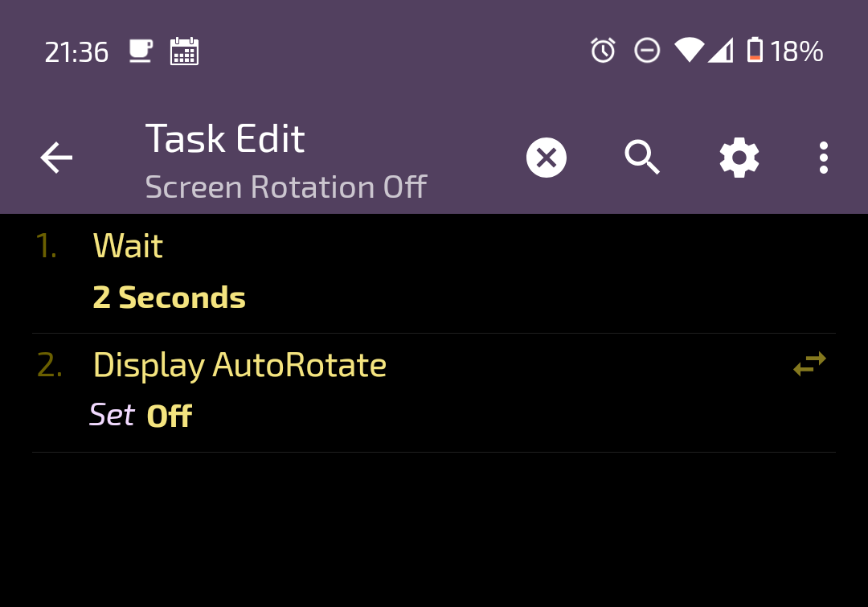Open the Wait action
Screen dimensions: 868x607
pos(434,273)
